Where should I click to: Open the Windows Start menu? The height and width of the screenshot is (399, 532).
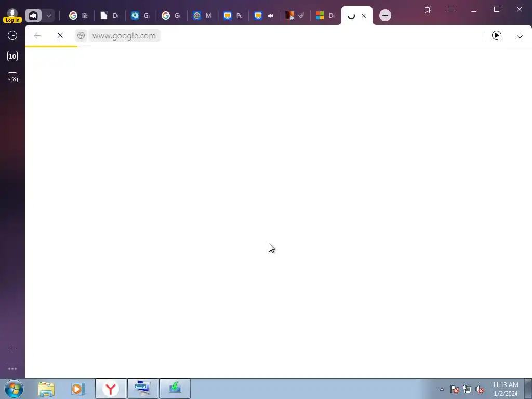(x=14, y=389)
